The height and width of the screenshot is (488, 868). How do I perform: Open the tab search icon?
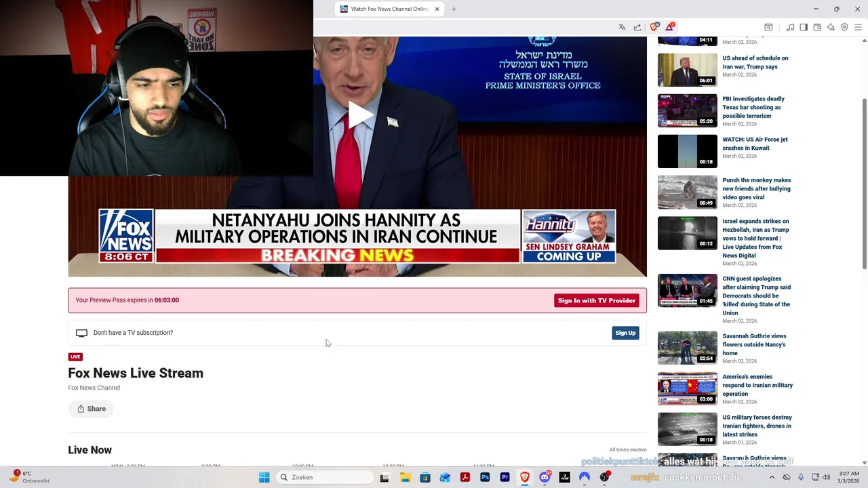(x=768, y=27)
